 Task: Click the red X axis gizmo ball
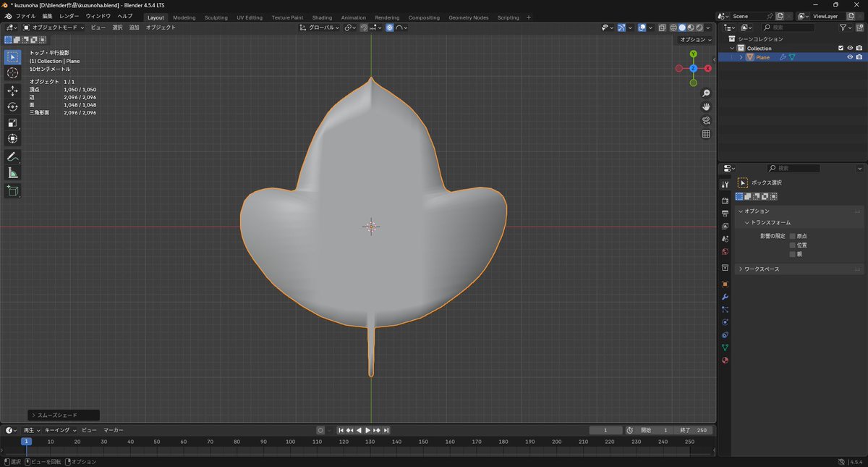707,68
